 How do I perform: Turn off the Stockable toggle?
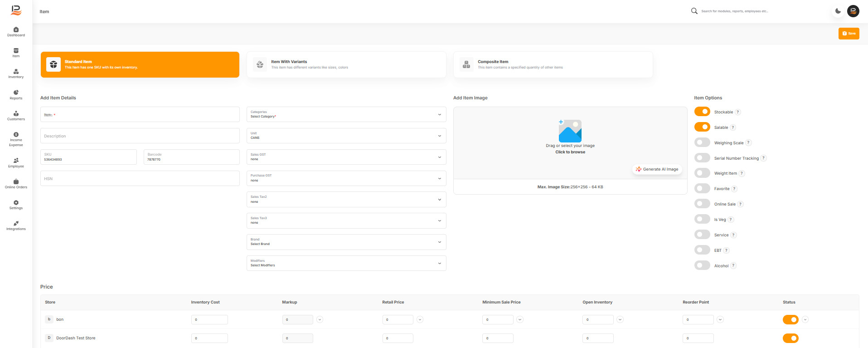(702, 112)
